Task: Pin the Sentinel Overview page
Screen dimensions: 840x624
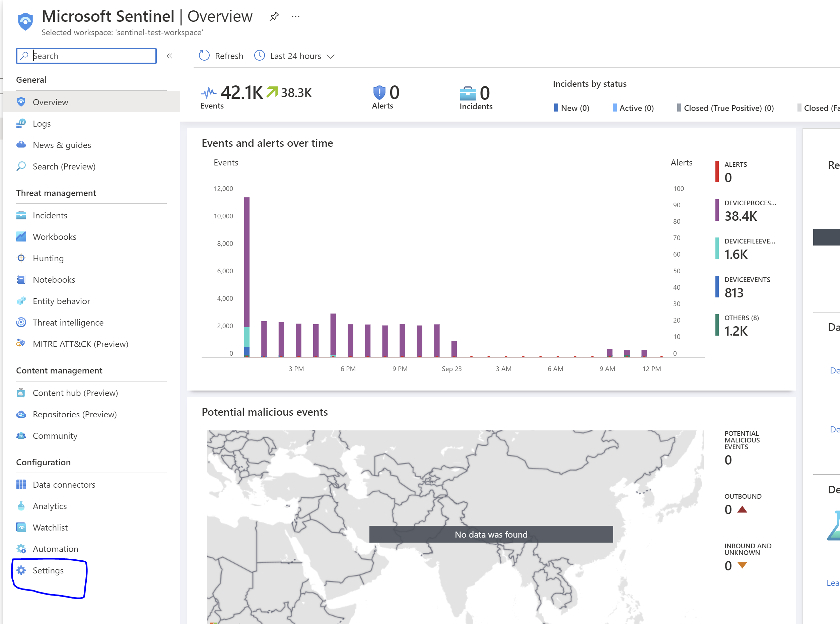Action: (274, 16)
